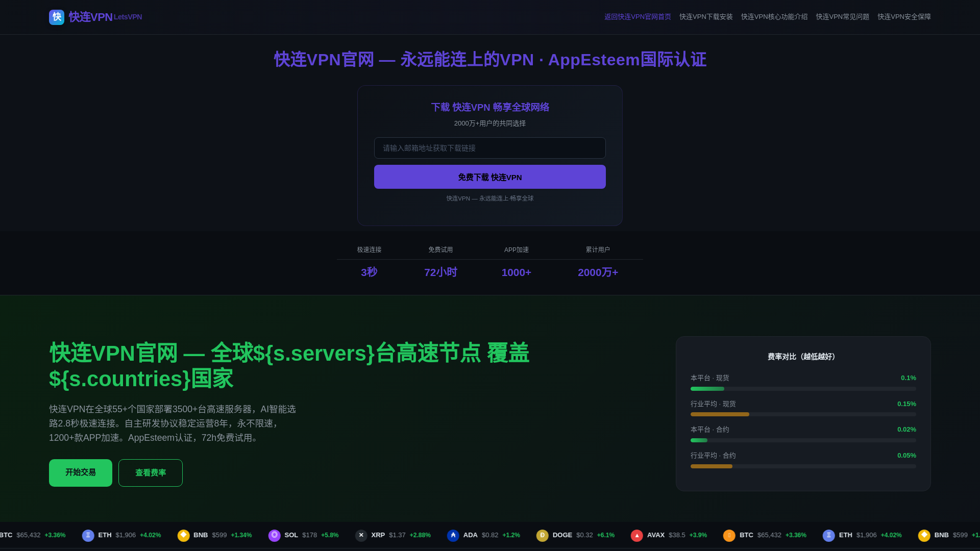Image resolution: width=980 pixels, height=551 pixels.
Task: Click the XRP +2.88% change value
Action: [x=420, y=535]
